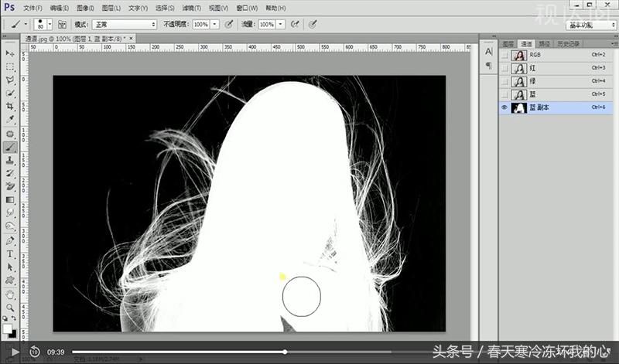Show the 红 channel visibility box

point(504,68)
